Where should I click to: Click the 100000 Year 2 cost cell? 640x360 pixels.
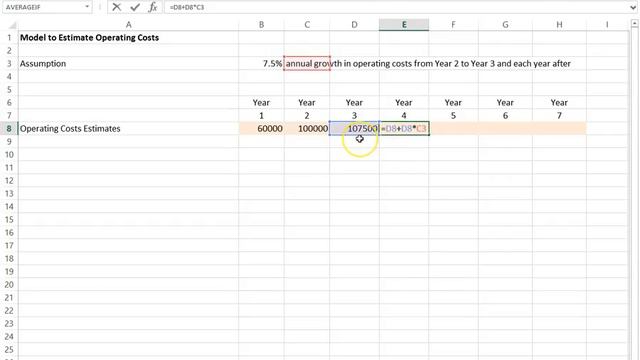[307, 129]
